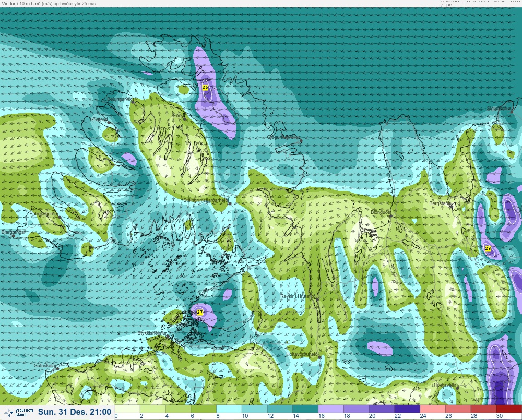
Task: Pick the 26–28 m/s salmon red swatch
Action: (458, 409)
